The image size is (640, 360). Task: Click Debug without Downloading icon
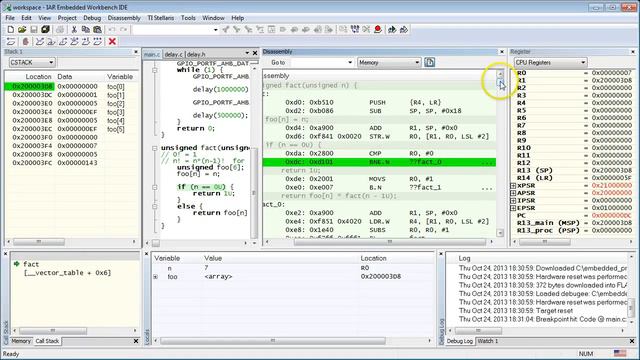[x=404, y=29]
